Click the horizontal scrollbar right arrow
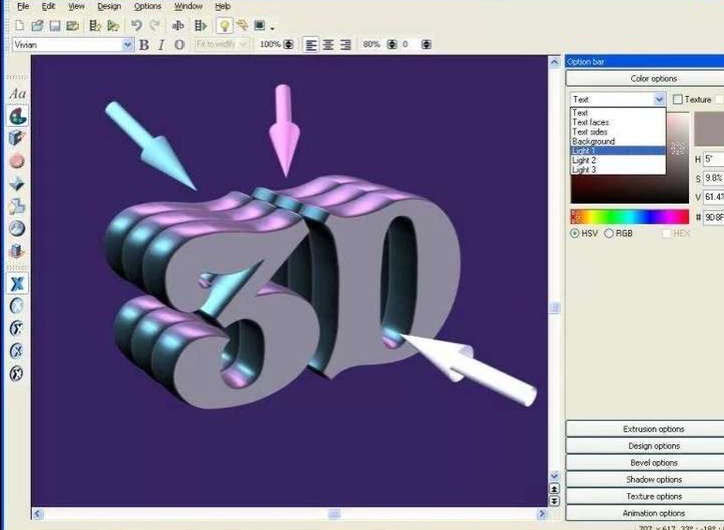Screen dimensions: 724x530 [x=542, y=514]
